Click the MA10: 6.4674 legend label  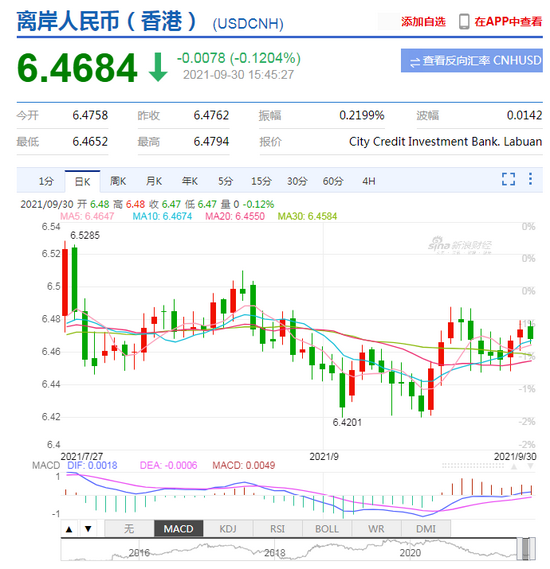pos(162,216)
